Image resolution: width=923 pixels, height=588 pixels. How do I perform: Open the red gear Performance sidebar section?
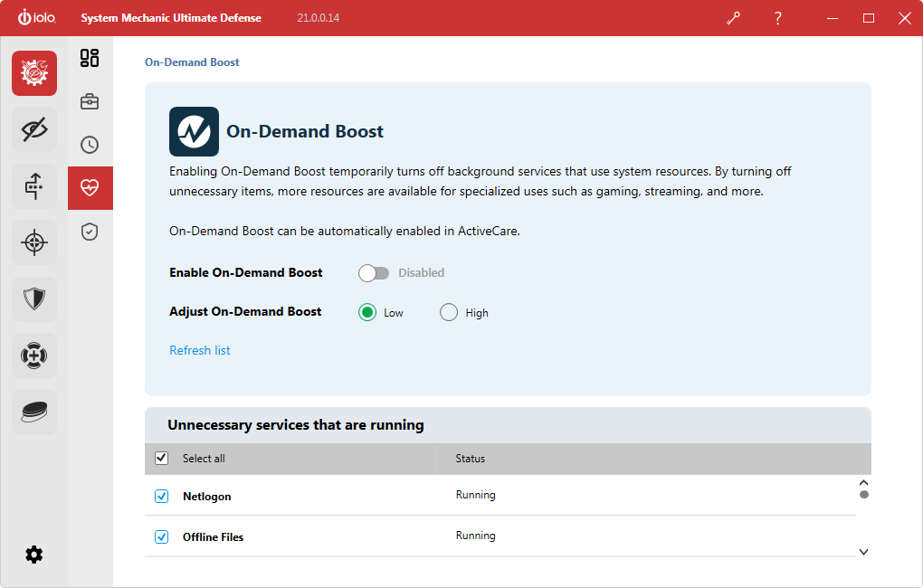[x=34, y=73]
